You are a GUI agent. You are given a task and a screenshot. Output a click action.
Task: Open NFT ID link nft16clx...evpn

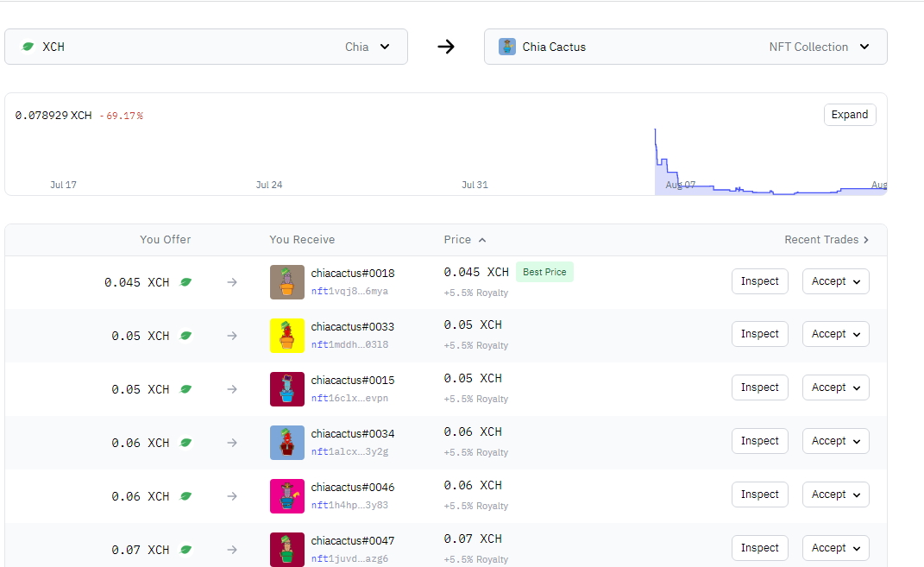(349, 399)
